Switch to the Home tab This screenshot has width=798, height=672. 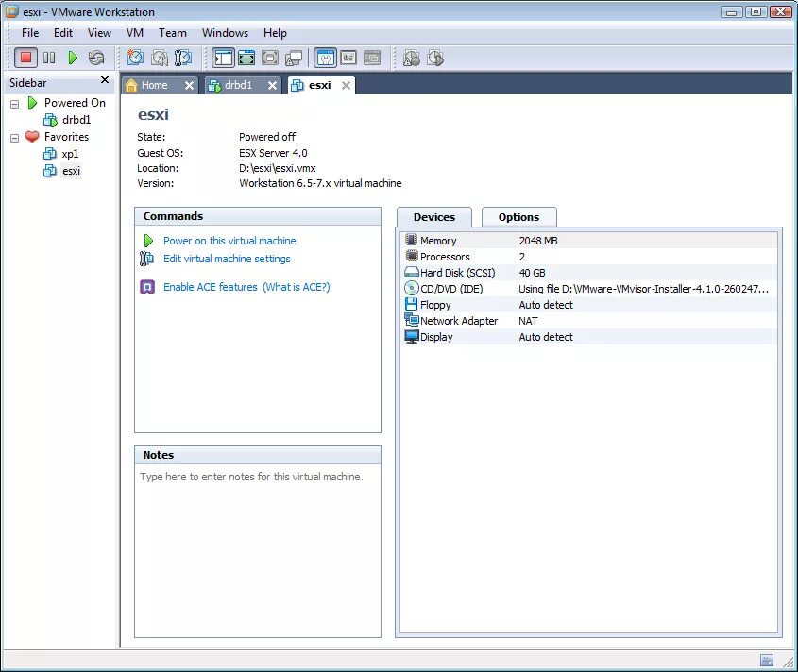(x=154, y=86)
